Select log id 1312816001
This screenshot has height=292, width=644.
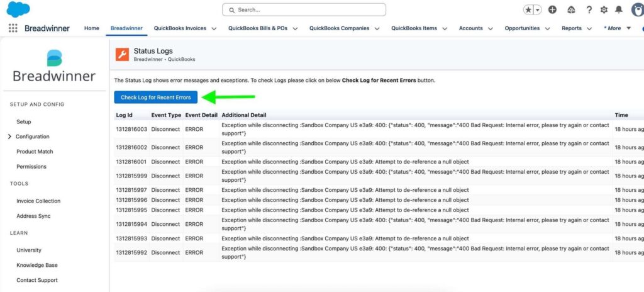pos(131,162)
